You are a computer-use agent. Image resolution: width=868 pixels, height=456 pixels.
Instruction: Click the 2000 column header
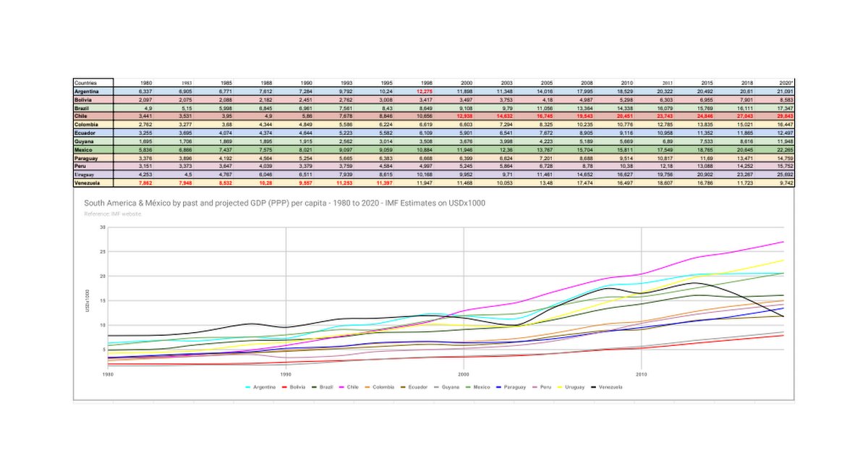(466, 83)
